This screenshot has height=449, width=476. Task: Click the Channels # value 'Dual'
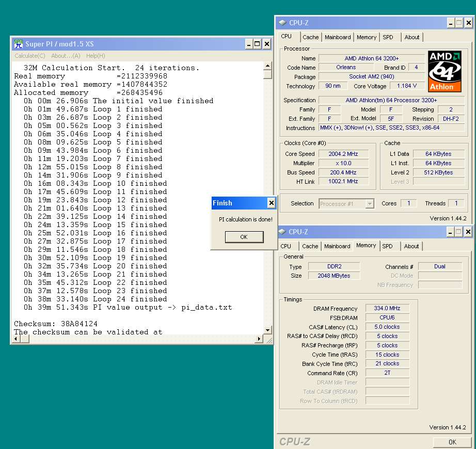(x=440, y=266)
